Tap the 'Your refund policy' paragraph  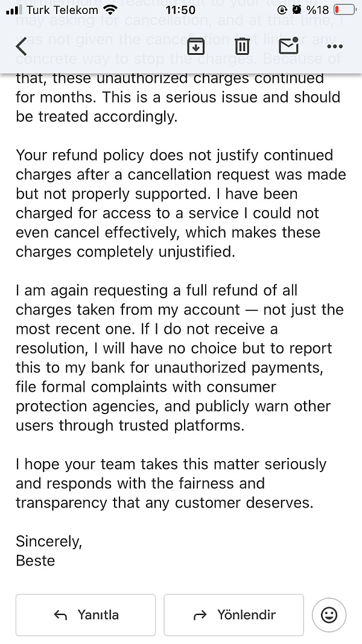(x=181, y=203)
